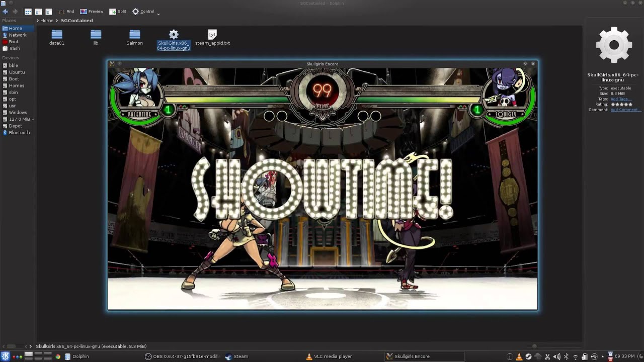644x362 pixels.
Task: Select the Homes device
Action: (x=18, y=85)
